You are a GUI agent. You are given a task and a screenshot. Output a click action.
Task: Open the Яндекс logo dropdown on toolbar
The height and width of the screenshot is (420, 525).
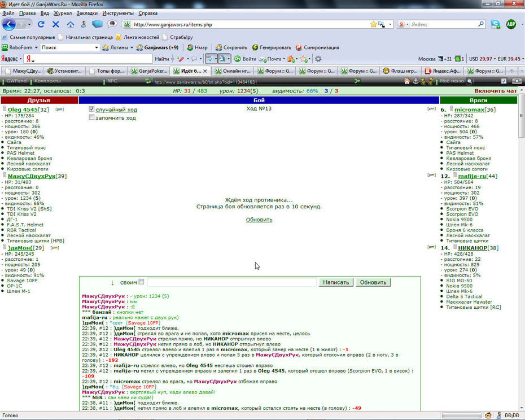20,59
